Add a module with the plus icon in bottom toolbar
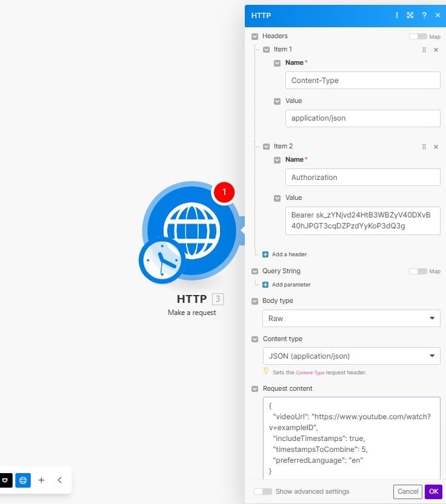 point(41,480)
